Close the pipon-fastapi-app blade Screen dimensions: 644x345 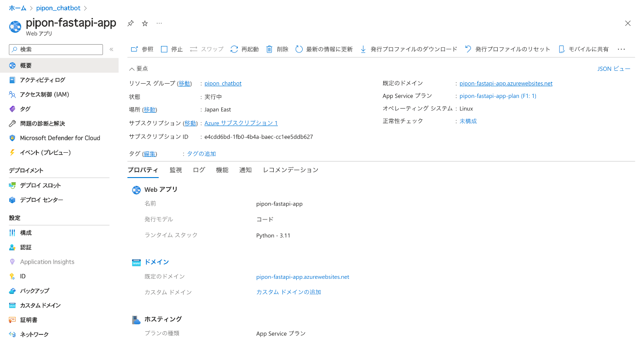coord(628,23)
